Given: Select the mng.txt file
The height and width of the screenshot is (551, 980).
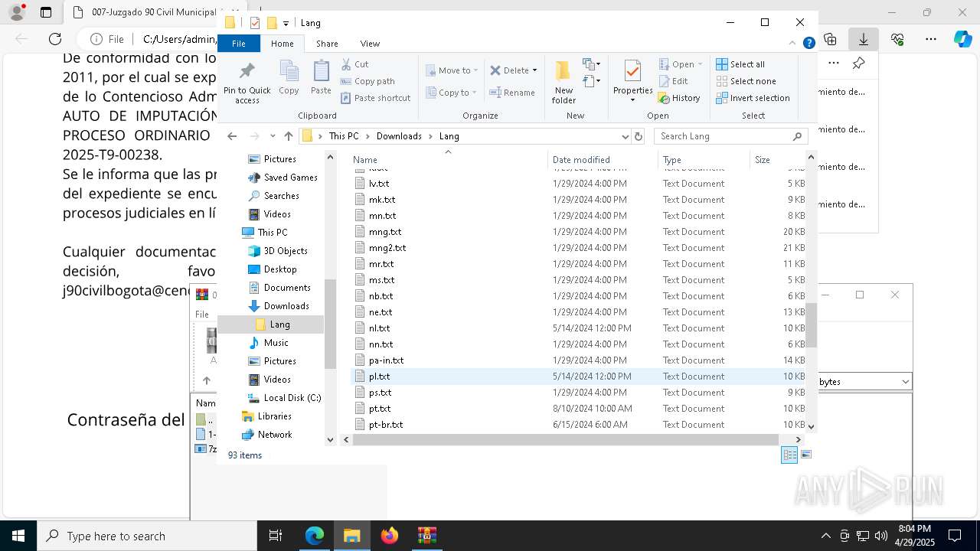Looking at the screenshot, I should coord(578,232).
